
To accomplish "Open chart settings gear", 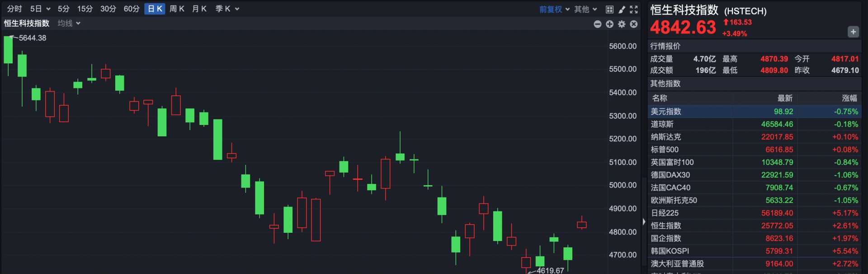I will point(622,24).
